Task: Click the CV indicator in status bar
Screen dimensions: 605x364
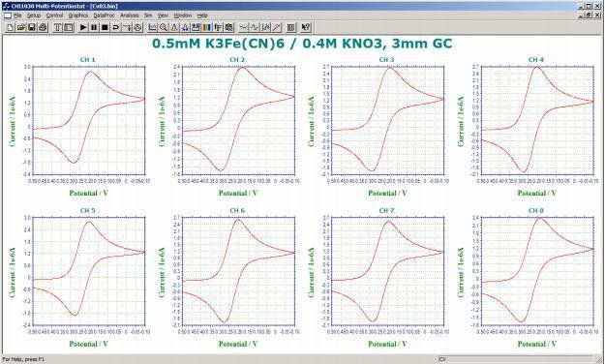Action: [x=443, y=359]
